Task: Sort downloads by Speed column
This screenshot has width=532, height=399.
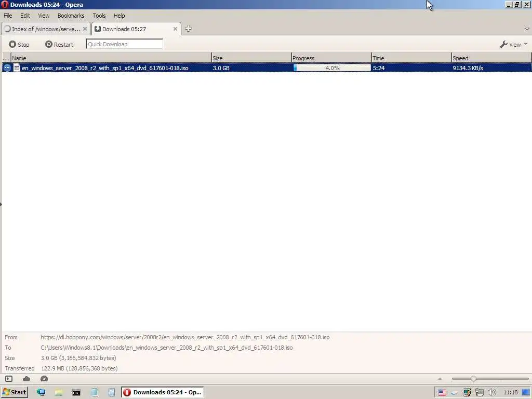Action: pos(491,58)
